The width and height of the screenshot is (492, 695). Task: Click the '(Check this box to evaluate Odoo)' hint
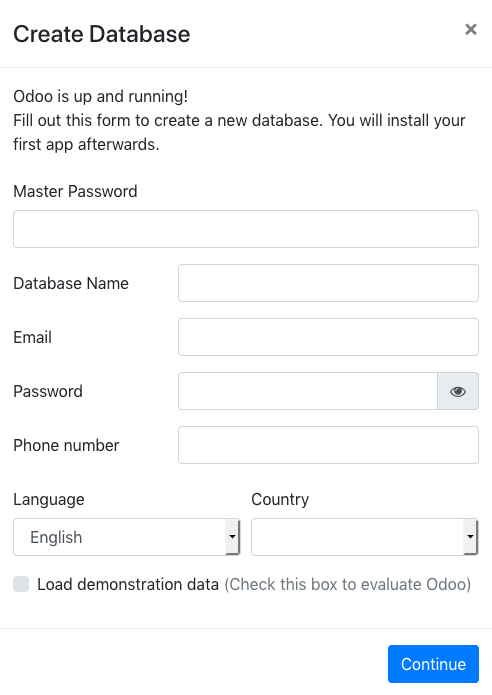(348, 584)
